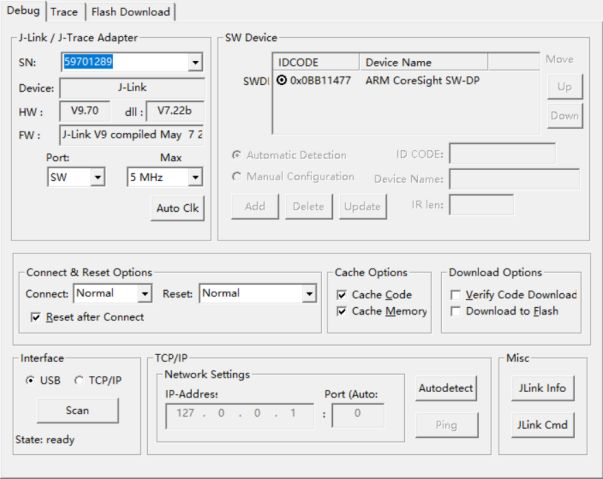Viewport: 603px width, 479px height.
Task: Select USB interface radio button
Action: point(30,380)
